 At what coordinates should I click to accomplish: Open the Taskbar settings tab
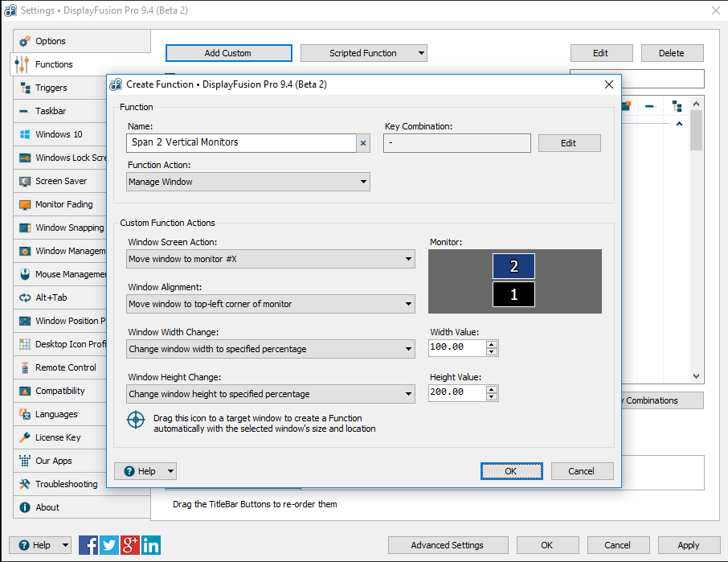[51, 111]
